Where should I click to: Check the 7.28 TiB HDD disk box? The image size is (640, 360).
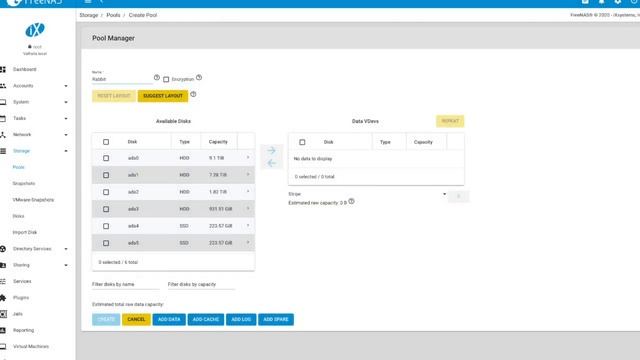click(x=106, y=175)
